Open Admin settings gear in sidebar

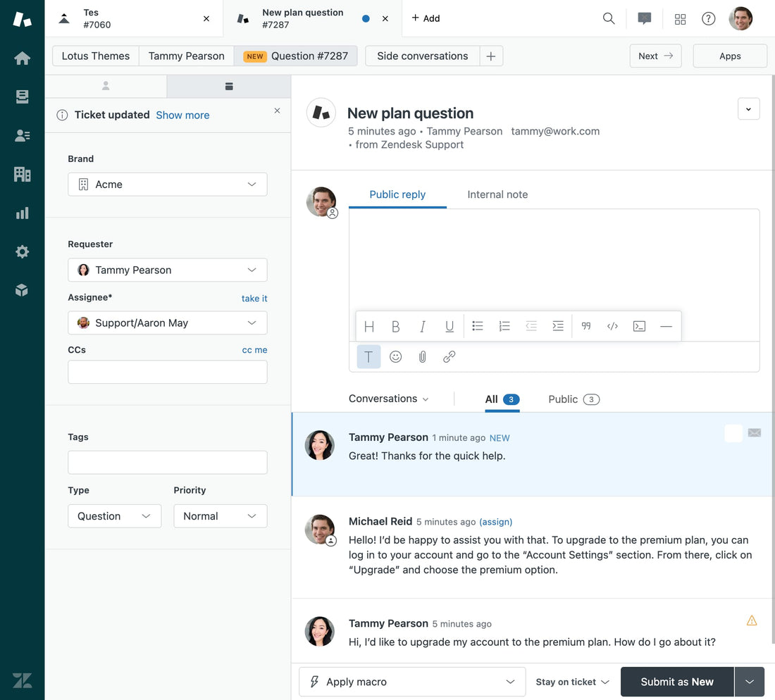pos(23,251)
